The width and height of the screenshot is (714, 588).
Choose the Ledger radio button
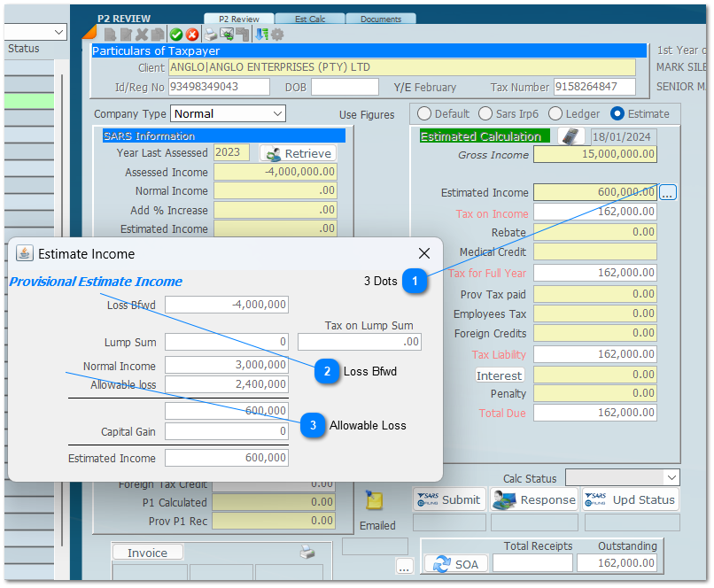[555, 113]
